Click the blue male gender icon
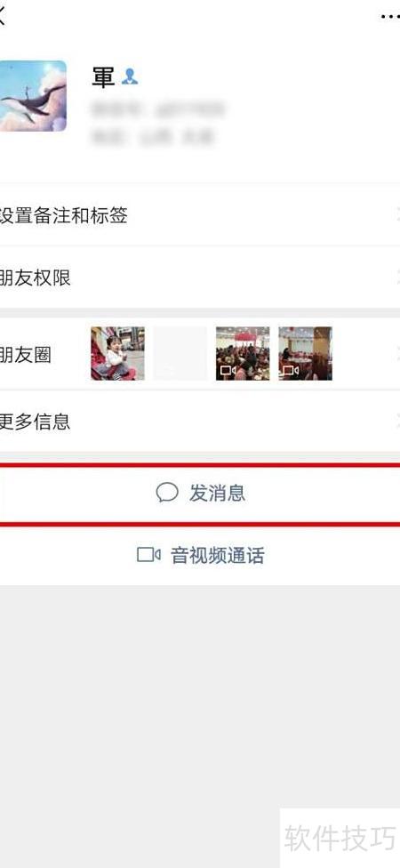The width and height of the screenshot is (400, 868). point(130,77)
